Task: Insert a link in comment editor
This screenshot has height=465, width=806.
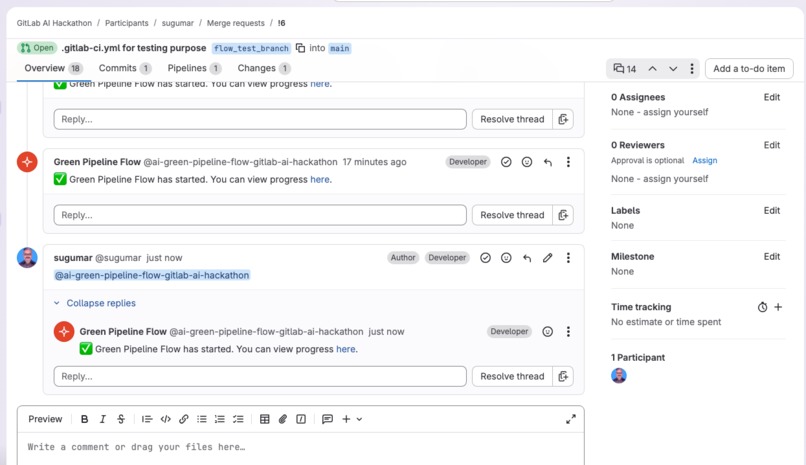Action: click(184, 419)
